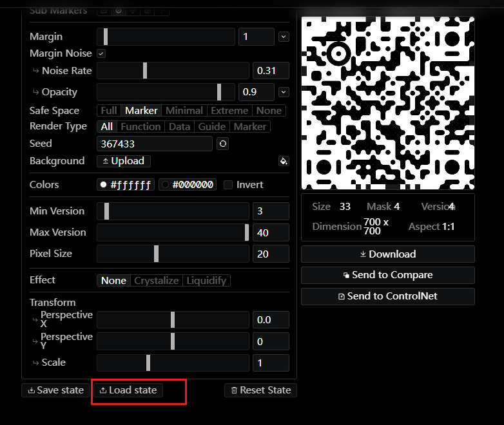The image size is (504, 425).
Task: Select Minimal safe space option
Action: (x=184, y=111)
